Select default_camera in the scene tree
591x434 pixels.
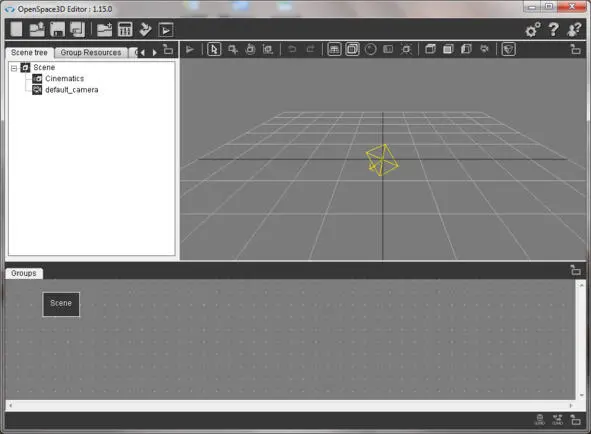[72, 90]
